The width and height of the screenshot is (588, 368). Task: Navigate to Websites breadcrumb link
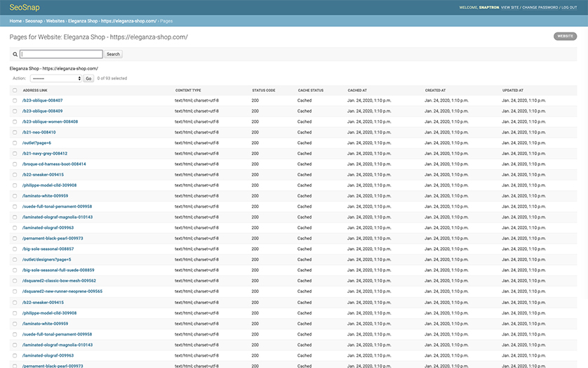[55, 21]
